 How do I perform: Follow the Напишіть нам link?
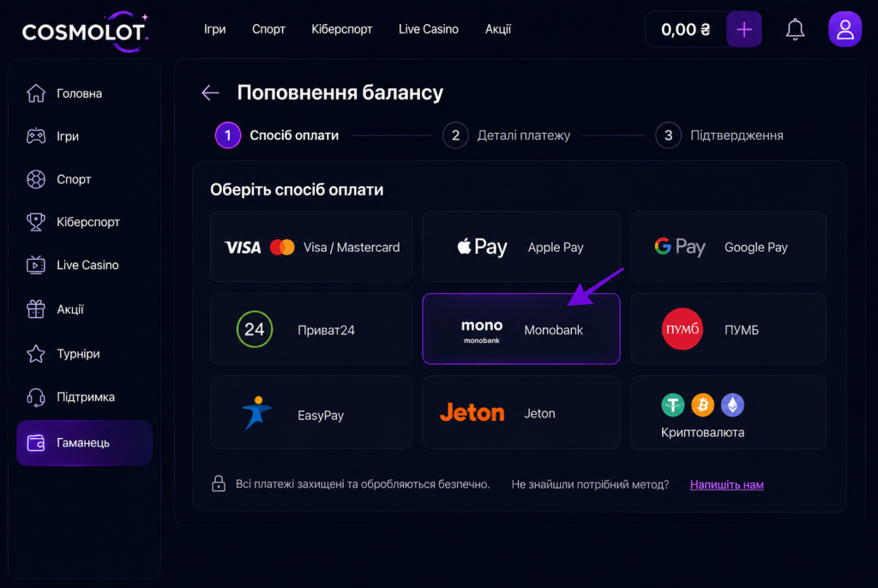[727, 484]
